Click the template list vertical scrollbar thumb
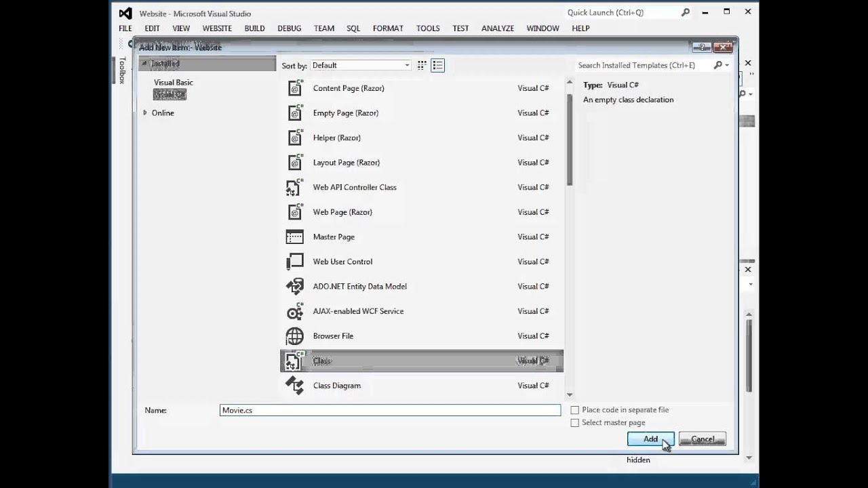868x488 pixels. coord(570,139)
